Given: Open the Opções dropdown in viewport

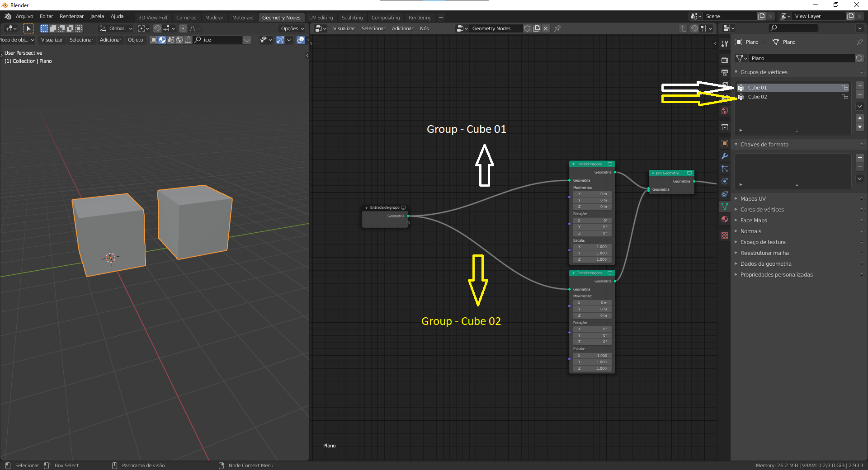Looking at the screenshot, I should (292, 28).
